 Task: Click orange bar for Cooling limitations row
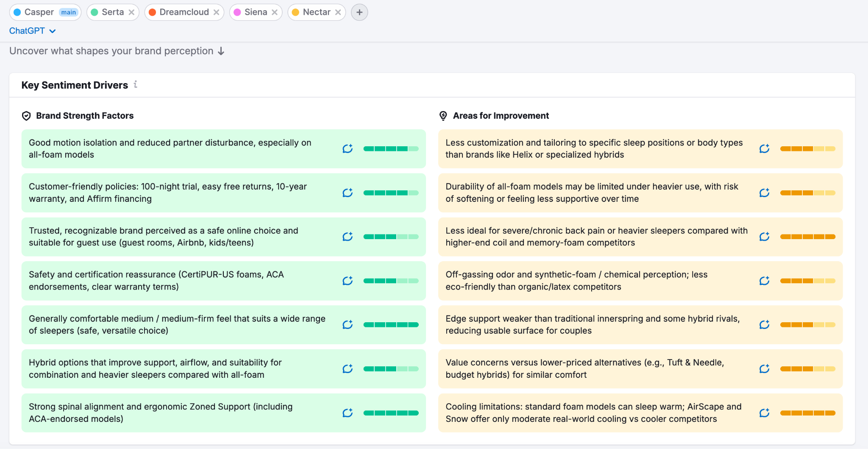click(x=808, y=413)
